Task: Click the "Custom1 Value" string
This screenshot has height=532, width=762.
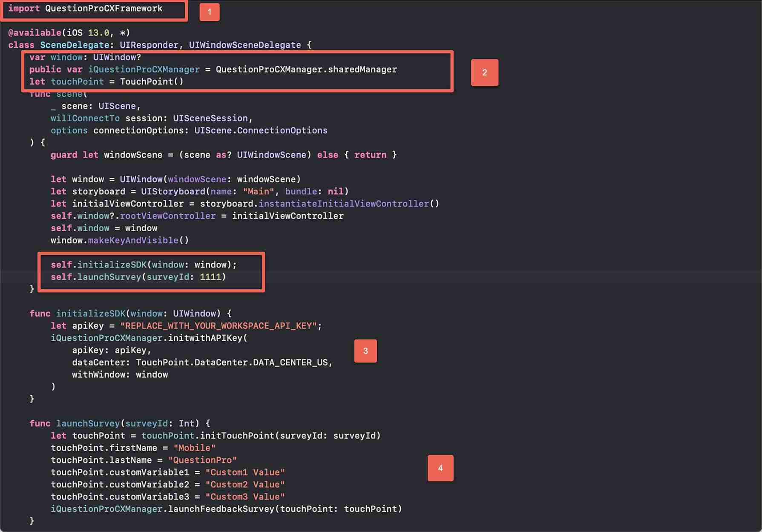Action: point(245,473)
